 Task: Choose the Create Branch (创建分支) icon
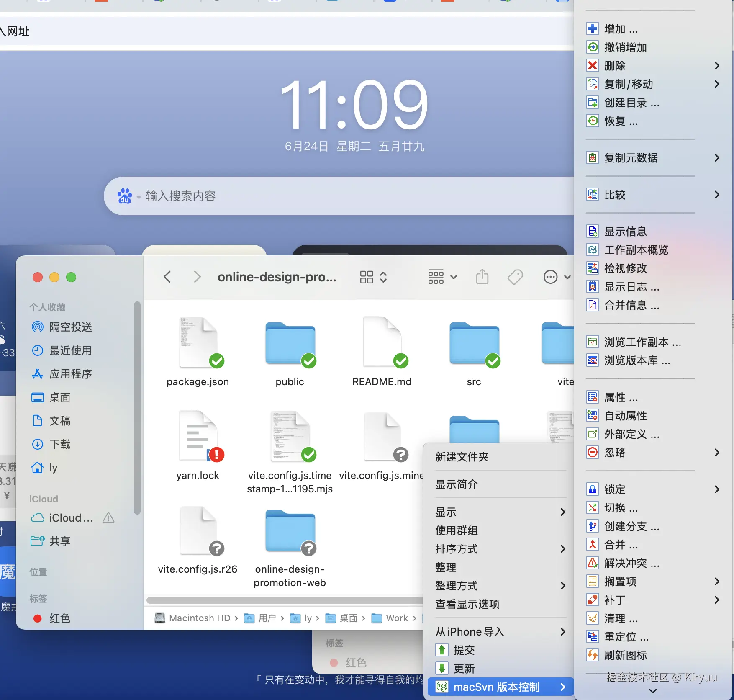(x=593, y=526)
